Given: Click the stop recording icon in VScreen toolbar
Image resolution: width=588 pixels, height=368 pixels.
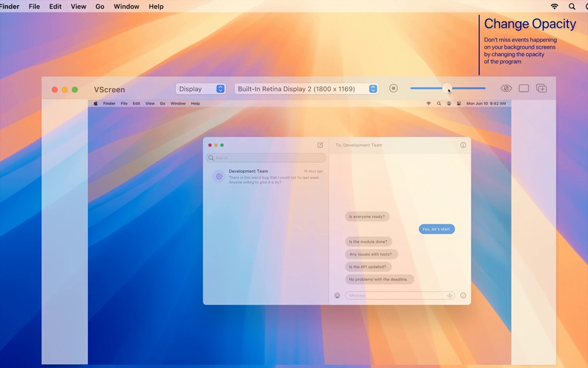Looking at the screenshot, I should (x=393, y=88).
